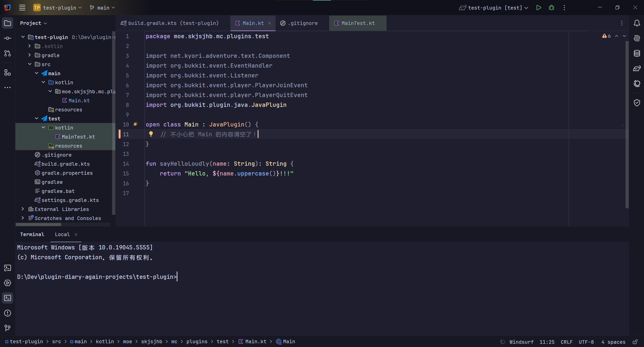The width and height of the screenshot is (644, 347).
Task: Toggle the Project folder tool window
Action: point(8,23)
